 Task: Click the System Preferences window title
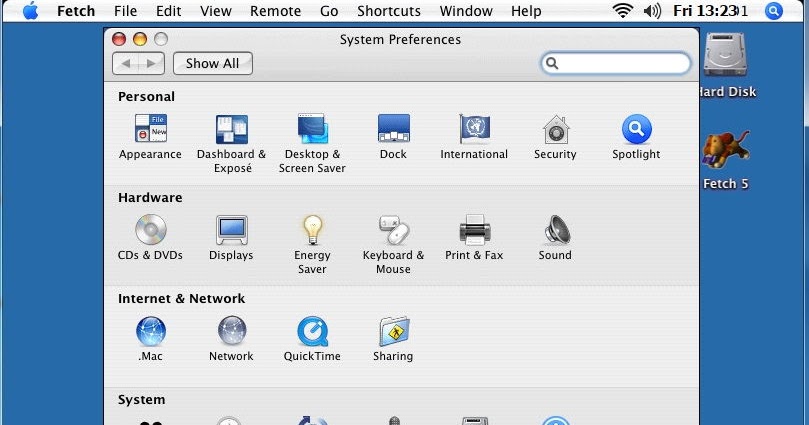coord(400,40)
